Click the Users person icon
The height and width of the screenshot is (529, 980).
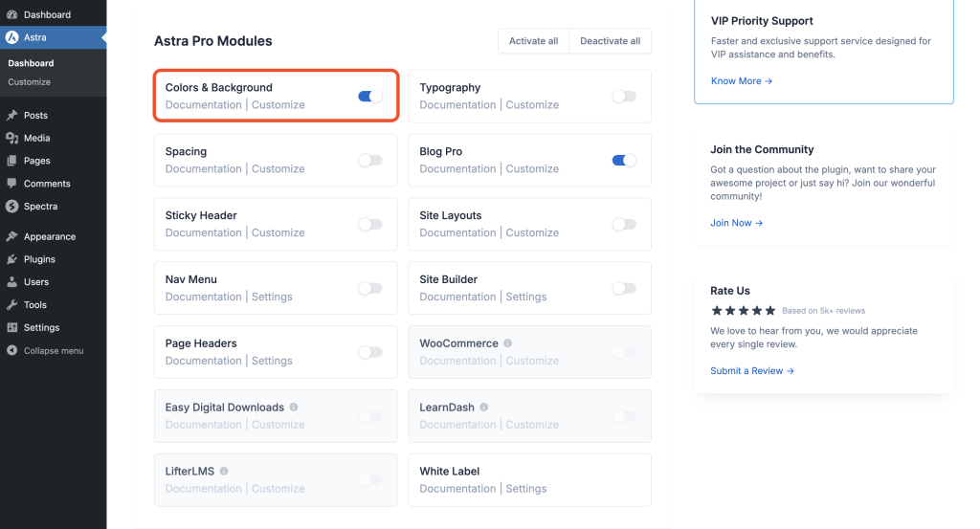(11, 281)
